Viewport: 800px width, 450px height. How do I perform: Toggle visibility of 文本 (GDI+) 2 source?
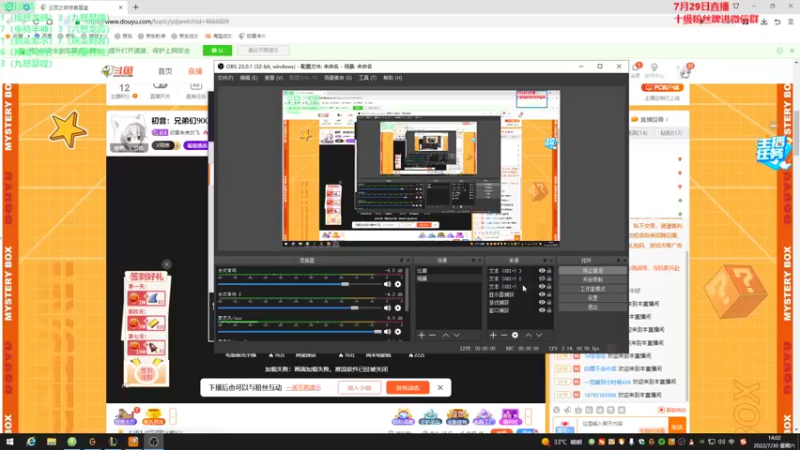(x=542, y=279)
